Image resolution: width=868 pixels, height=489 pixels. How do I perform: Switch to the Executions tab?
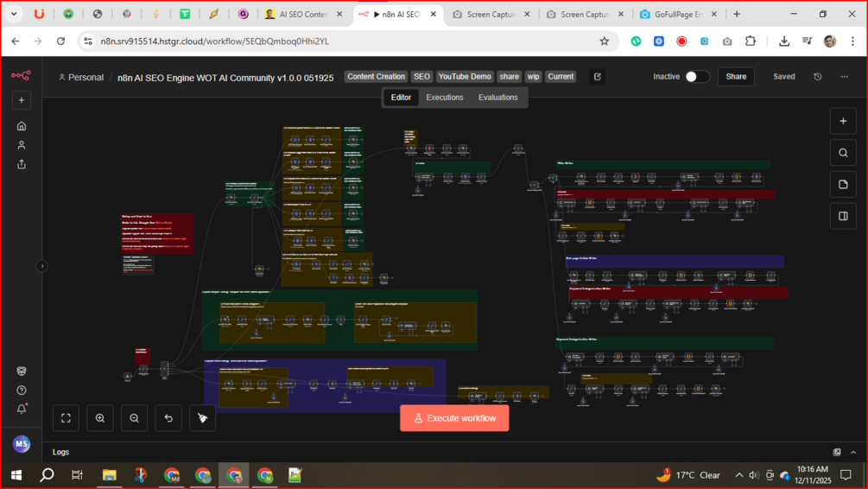445,98
